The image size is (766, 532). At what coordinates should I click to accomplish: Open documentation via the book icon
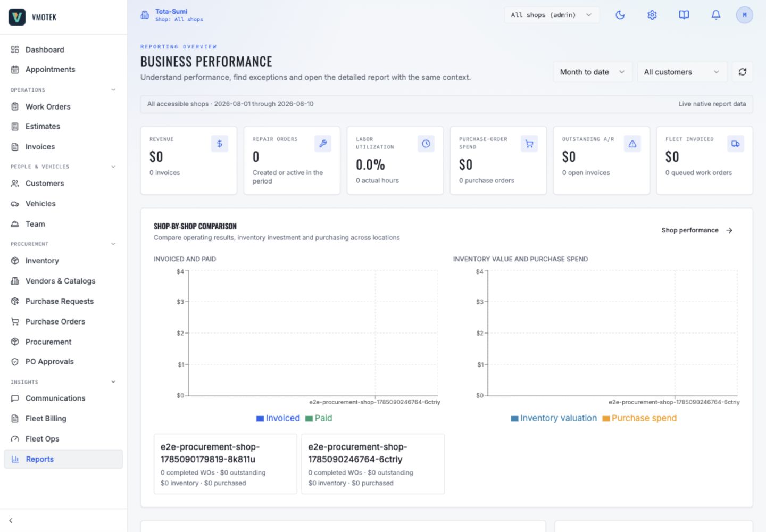coord(684,15)
